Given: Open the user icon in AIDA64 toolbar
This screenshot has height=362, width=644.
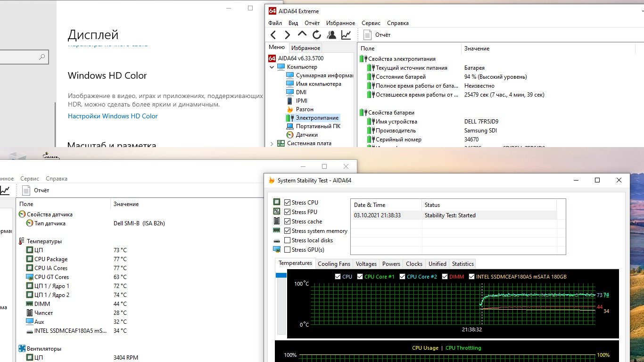Looking at the screenshot, I should click(331, 34).
